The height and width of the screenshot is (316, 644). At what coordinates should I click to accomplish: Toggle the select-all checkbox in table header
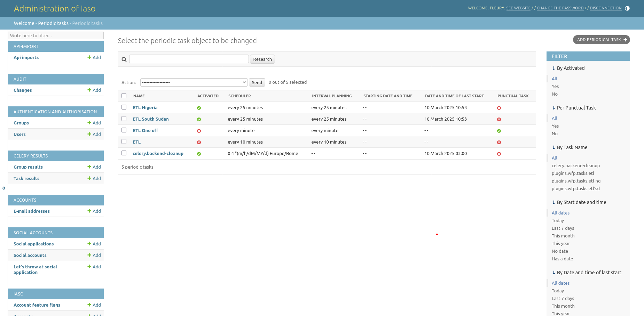coord(124,96)
